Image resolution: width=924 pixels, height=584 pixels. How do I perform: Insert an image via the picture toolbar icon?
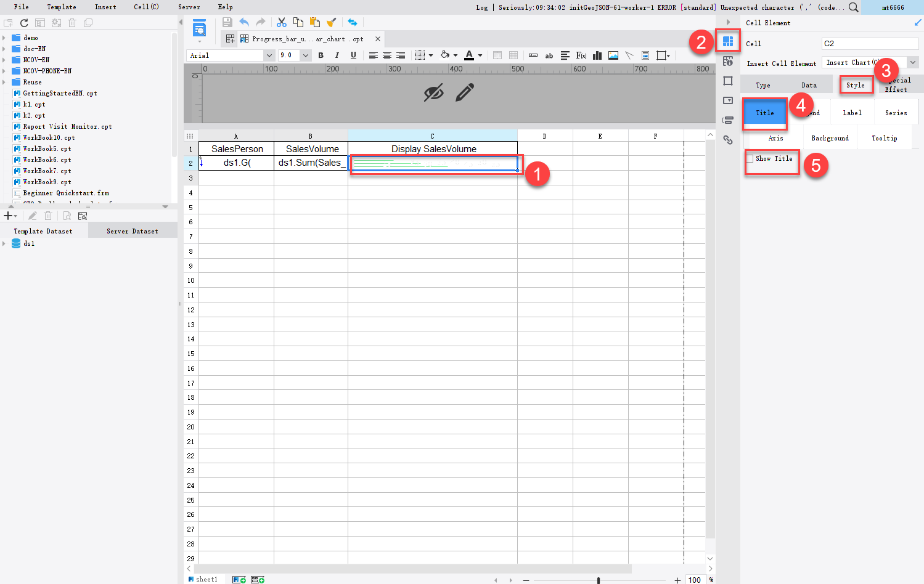[613, 55]
